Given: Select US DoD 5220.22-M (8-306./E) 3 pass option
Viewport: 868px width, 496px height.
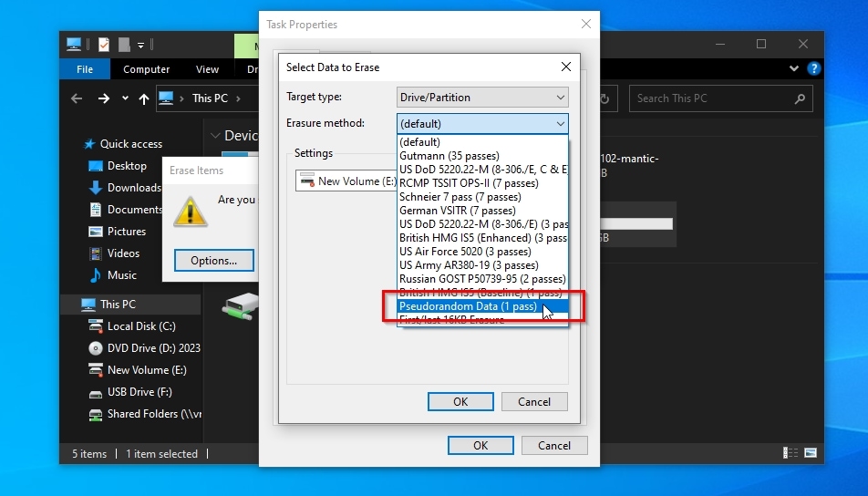Looking at the screenshot, I should click(482, 224).
